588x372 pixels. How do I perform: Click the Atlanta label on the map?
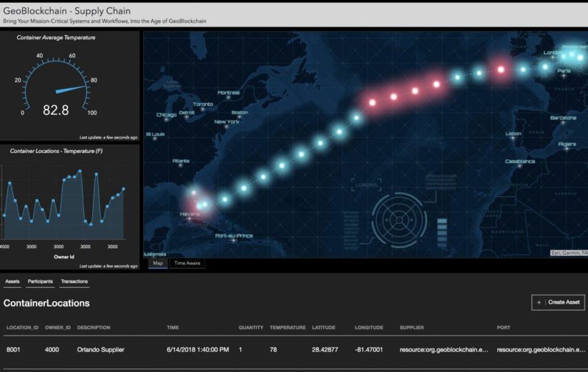[181, 161]
